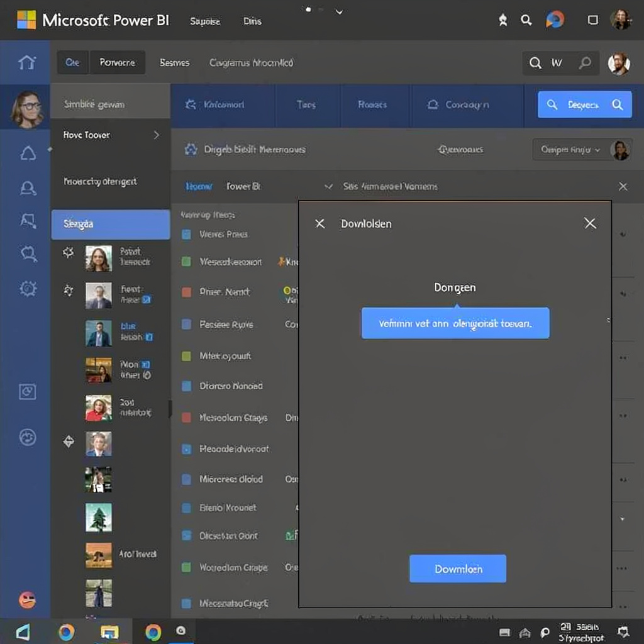Switch to the 'Tees' tab
This screenshot has width=644, height=644.
[x=307, y=105]
